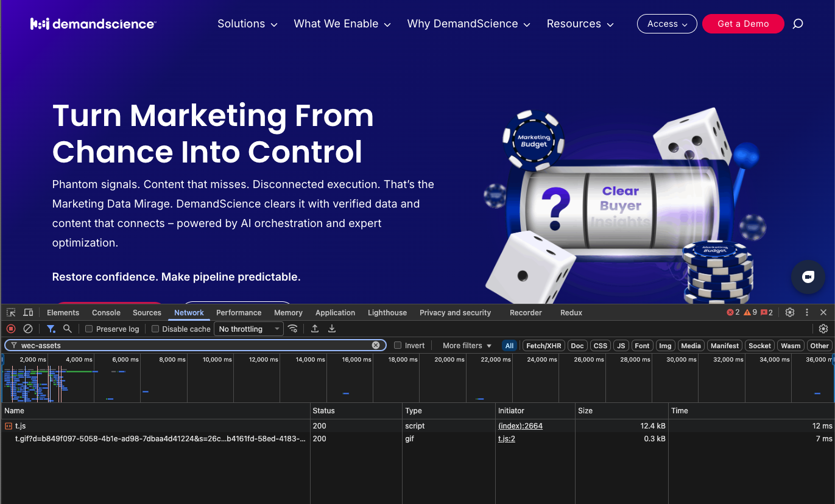Expand More filters menu
Screen dimensions: 835x504
467,345
